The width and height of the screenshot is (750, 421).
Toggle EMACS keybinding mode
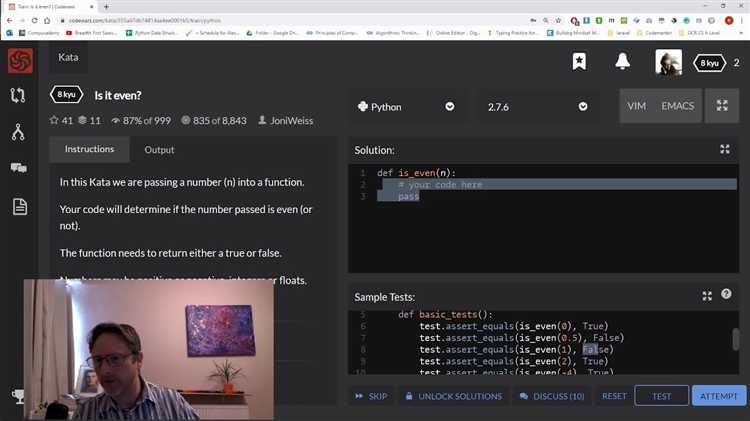pyautogui.click(x=677, y=106)
